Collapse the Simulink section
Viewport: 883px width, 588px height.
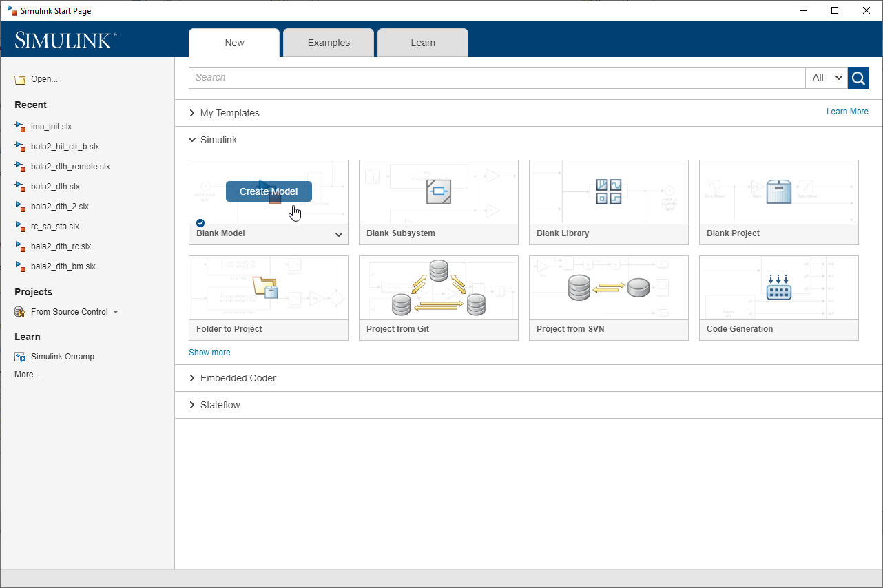click(x=192, y=140)
